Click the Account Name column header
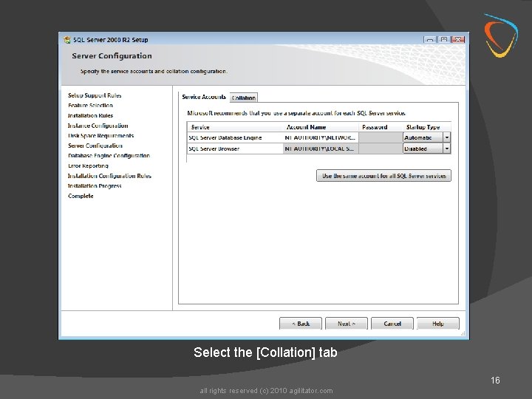 click(x=321, y=127)
